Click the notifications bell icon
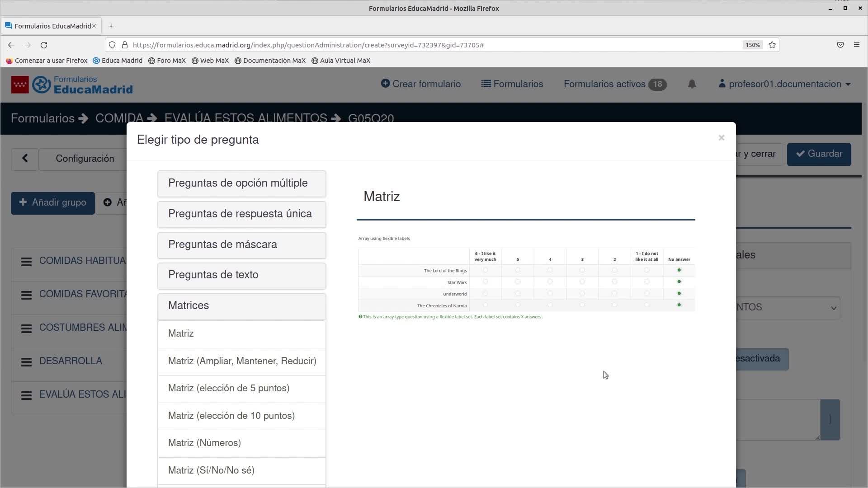This screenshot has height=488, width=868. (x=692, y=84)
